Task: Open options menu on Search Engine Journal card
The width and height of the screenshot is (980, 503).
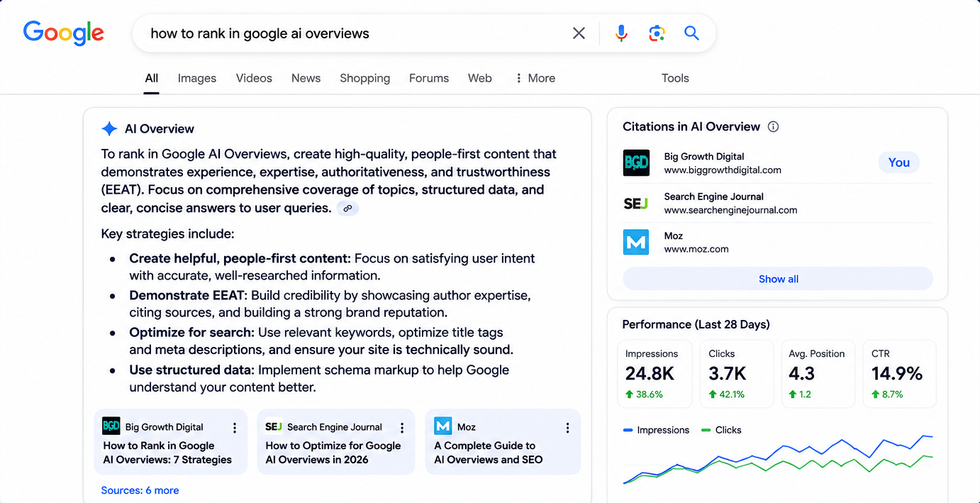Action: tap(402, 428)
